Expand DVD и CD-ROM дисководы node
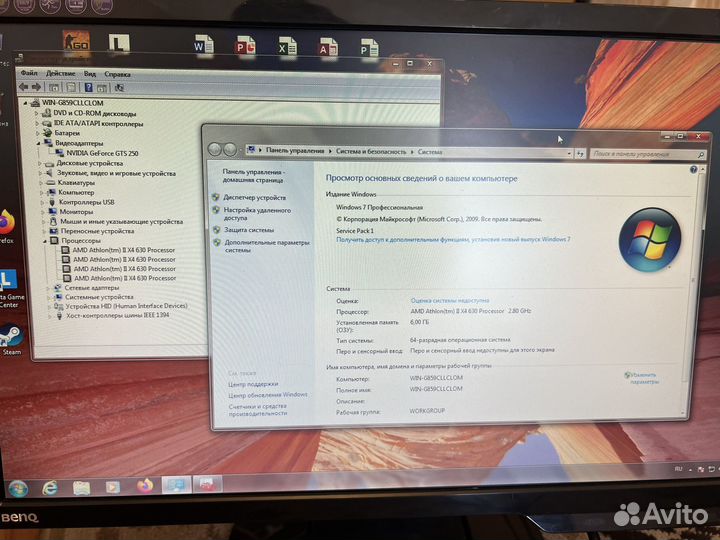The image size is (720, 540). coord(37,113)
